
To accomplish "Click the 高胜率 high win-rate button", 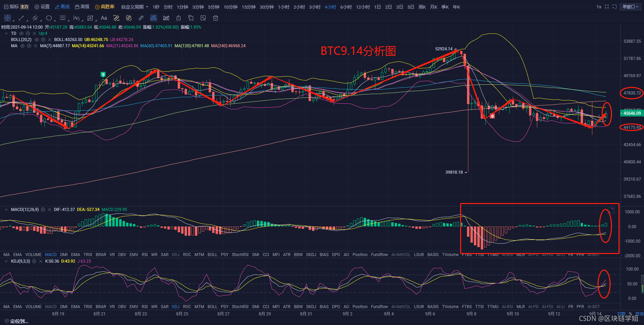I will pyautogui.click(x=105, y=7).
